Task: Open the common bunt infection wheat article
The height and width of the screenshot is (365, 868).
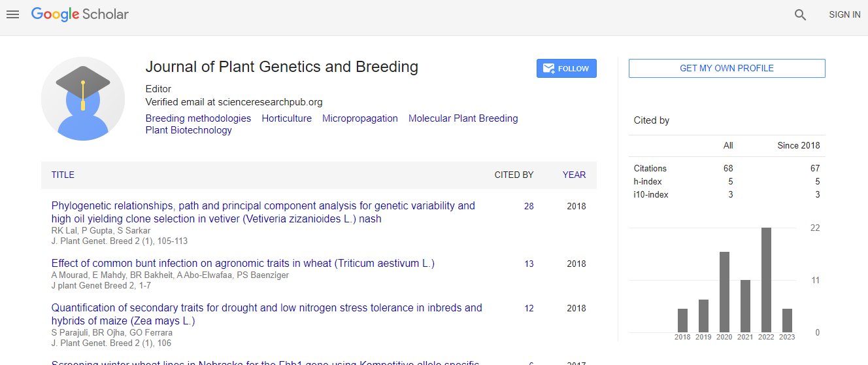Action: (242, 263)
